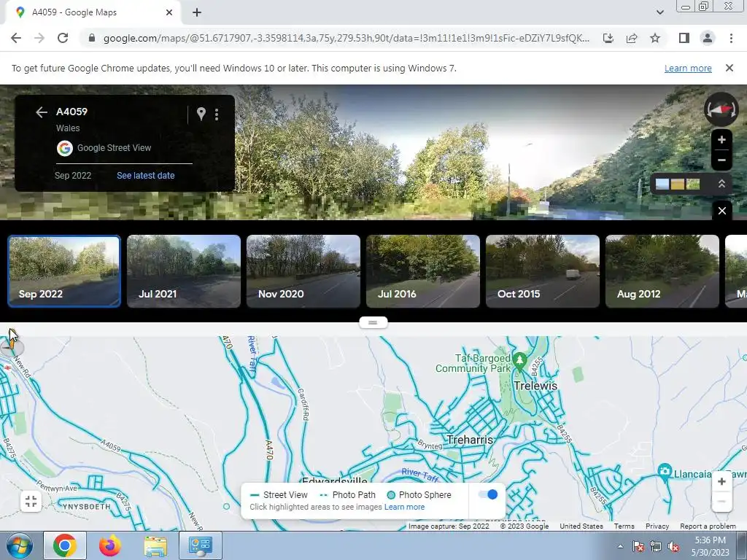Open the Windows Start menu

[19, 545]
